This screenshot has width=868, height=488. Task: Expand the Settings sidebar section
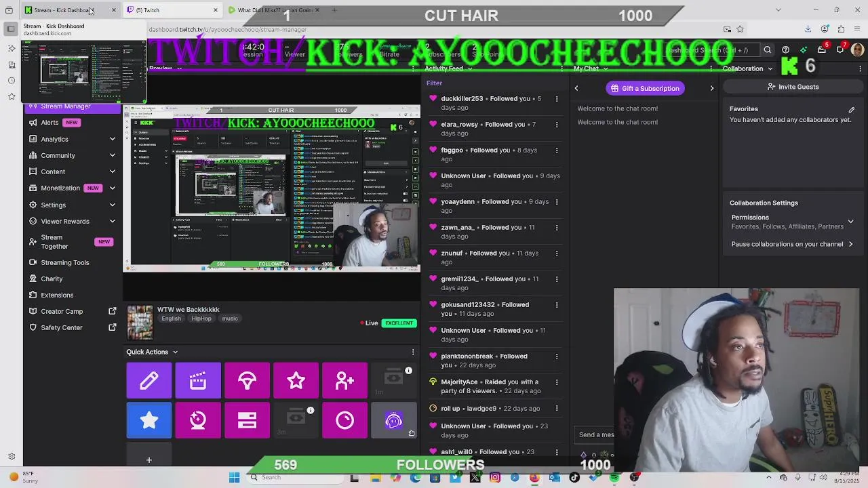pos(113,205)
